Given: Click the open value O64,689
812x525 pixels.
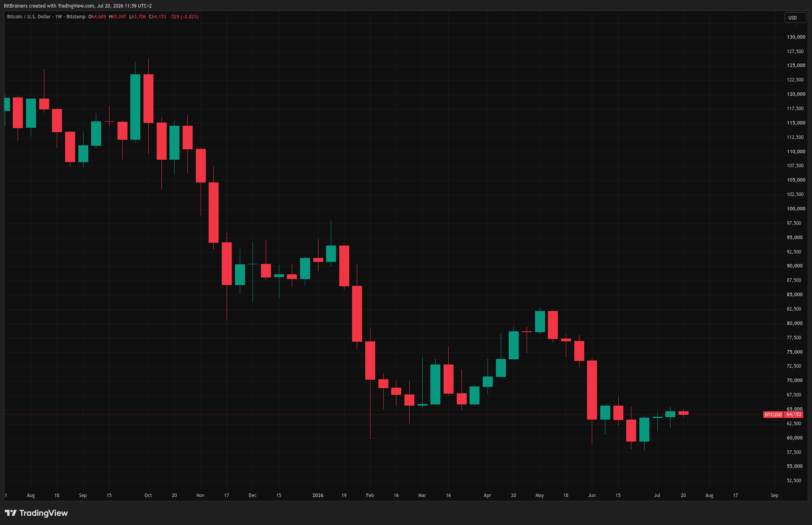Looking at the screenshot, I should point(97,17).
